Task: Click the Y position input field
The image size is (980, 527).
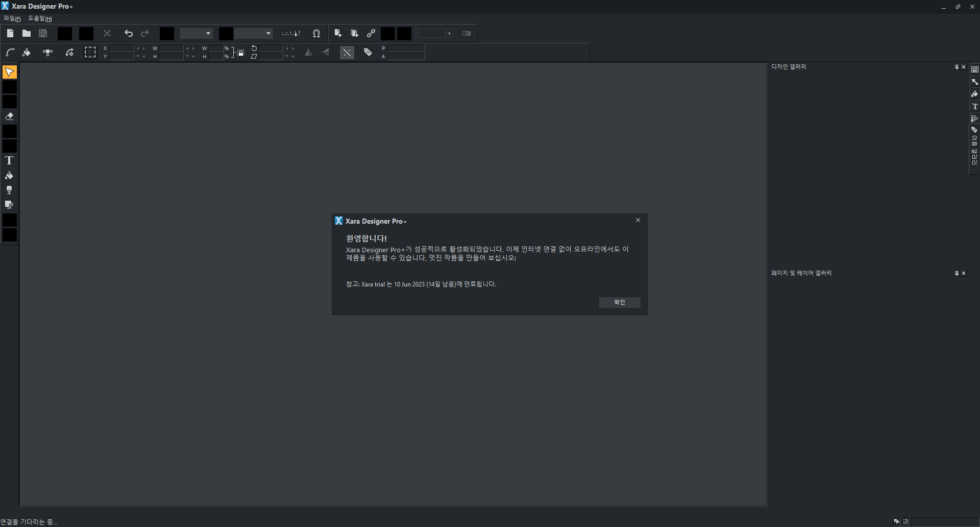Action: [121, 56]
